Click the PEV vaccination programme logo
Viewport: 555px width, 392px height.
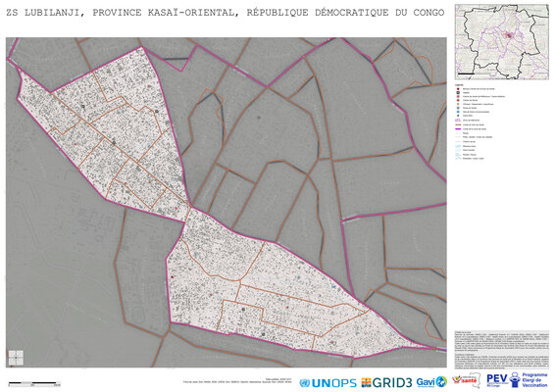[518, 380]
